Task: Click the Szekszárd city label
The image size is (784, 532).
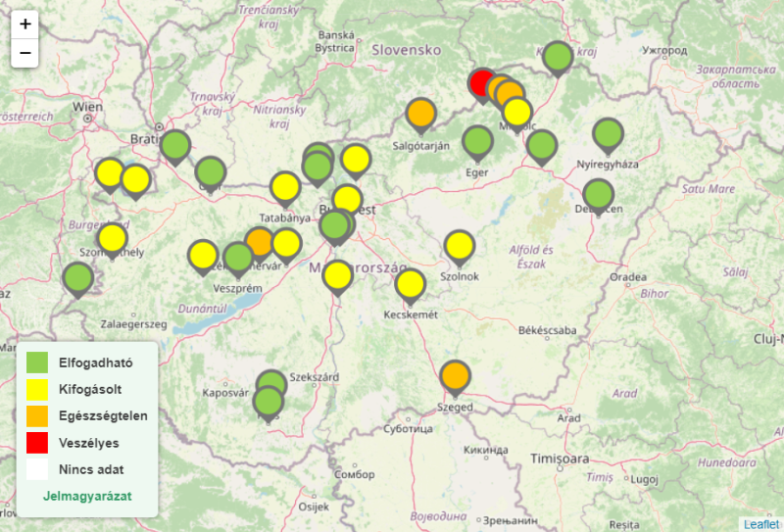Action: coord(314,377)
